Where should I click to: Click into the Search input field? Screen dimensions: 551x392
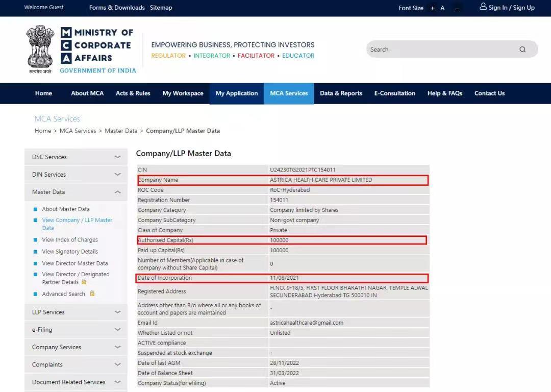point(439,50)
